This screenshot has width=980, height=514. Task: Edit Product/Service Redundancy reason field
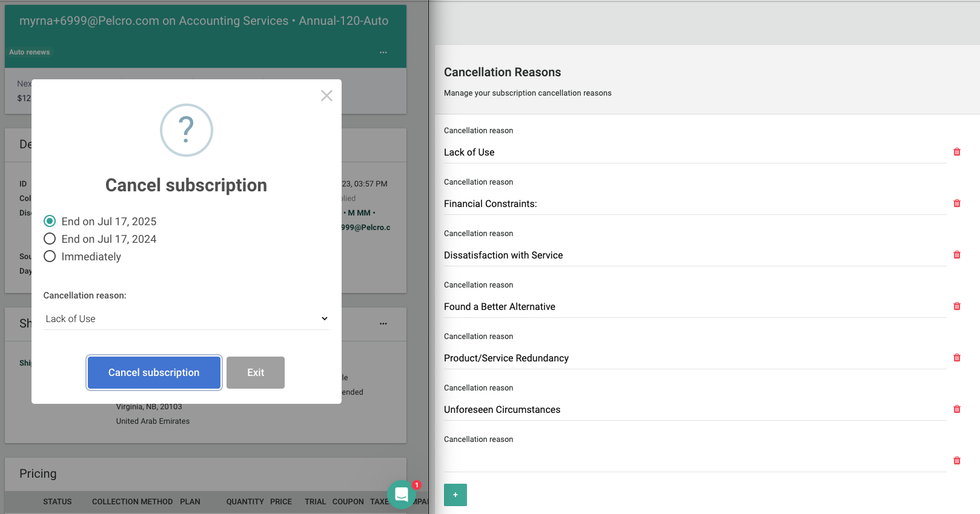(x=695, y=358)
